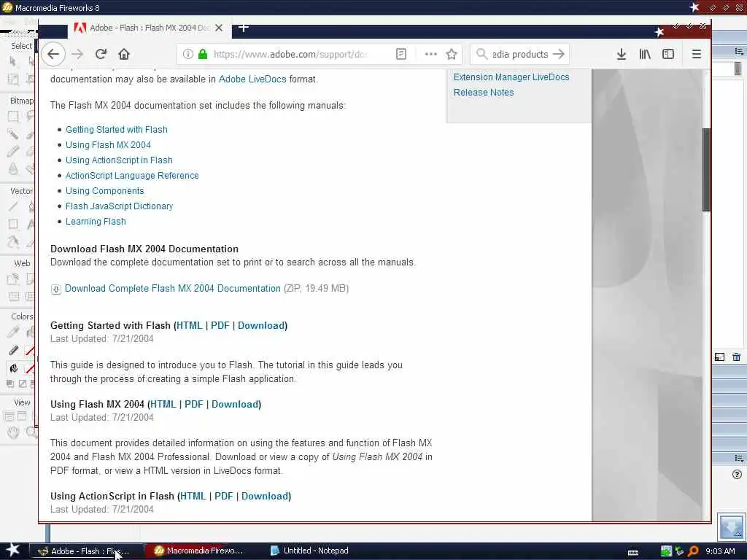Screen dimensions: 747x560
Task: Switch to Untitled - Notepad in the taskbar
Action: click(x=309, y=551)
